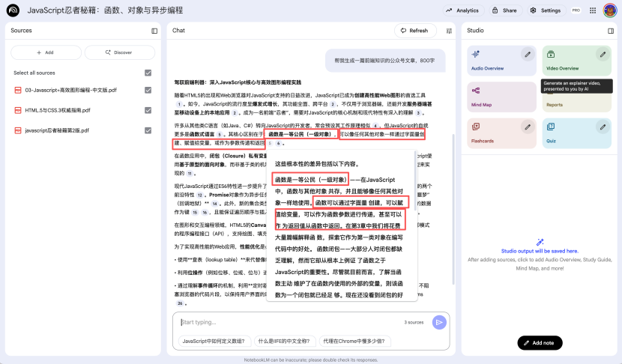
Task: Open source javascript忍者秘籍第2版.pdf
Action: 57,130
